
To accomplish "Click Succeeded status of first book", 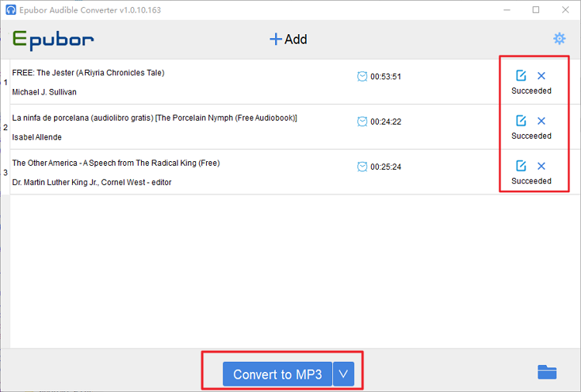I will pos(531,91).
